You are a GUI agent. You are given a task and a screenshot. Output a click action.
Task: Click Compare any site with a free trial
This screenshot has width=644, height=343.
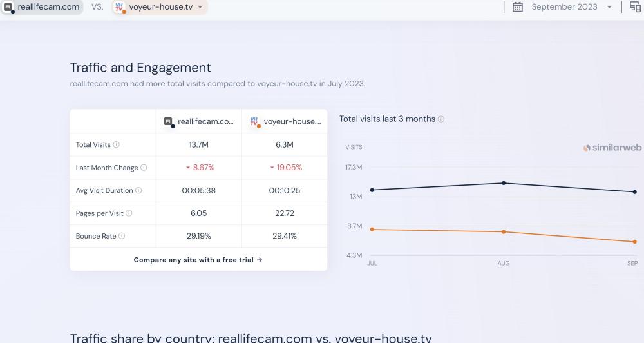(198, 260)
